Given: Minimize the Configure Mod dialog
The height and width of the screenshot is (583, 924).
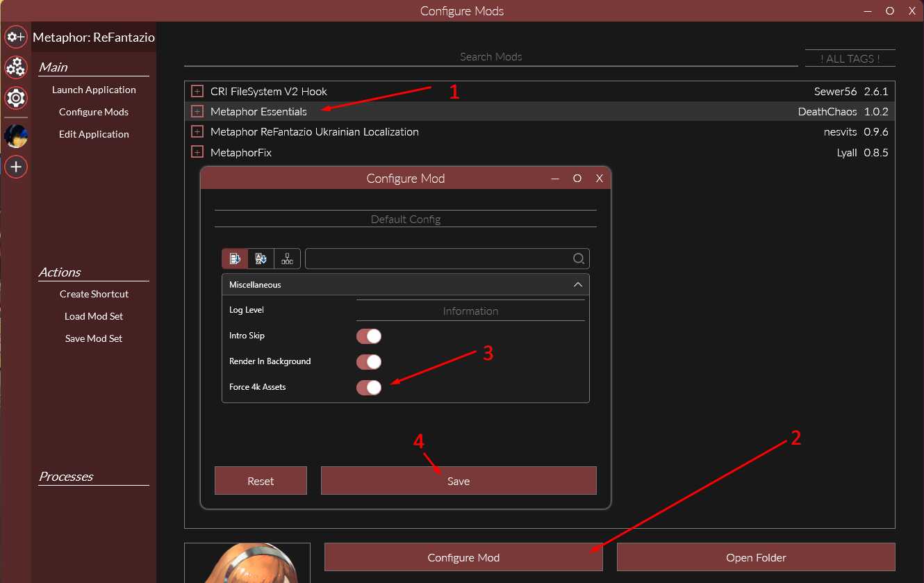Looking at the screenshot, I should click(555, 179).
